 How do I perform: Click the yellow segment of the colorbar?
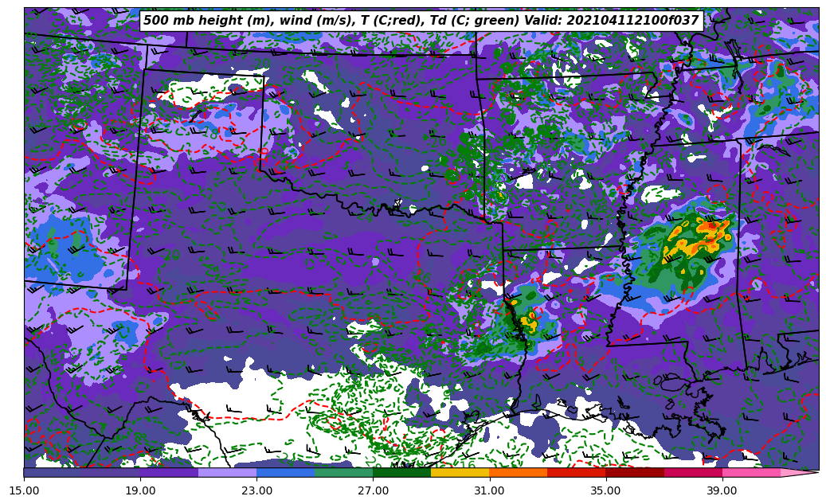(460, 472)
